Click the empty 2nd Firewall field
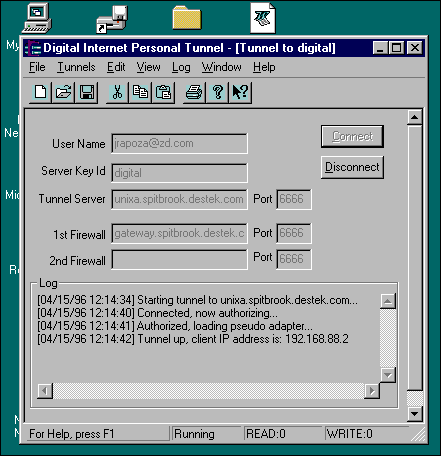 click(x=179, y=259)
